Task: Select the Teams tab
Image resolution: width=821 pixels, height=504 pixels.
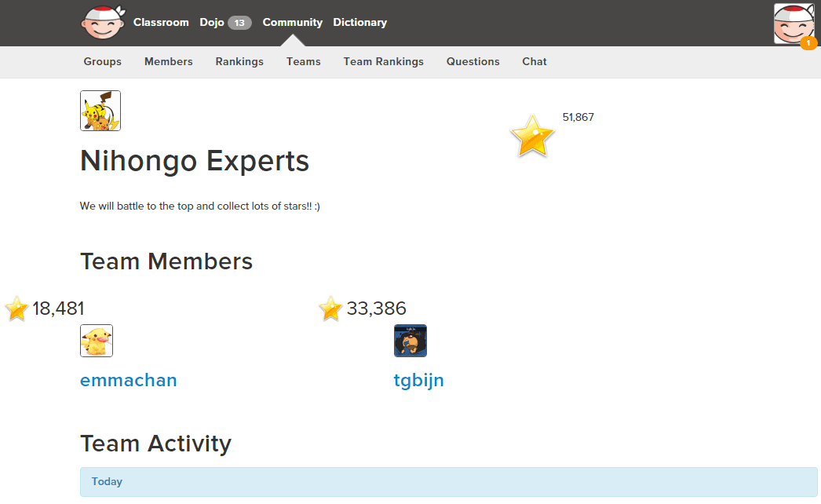Action: pyautogui.click(x=304, y=62)
